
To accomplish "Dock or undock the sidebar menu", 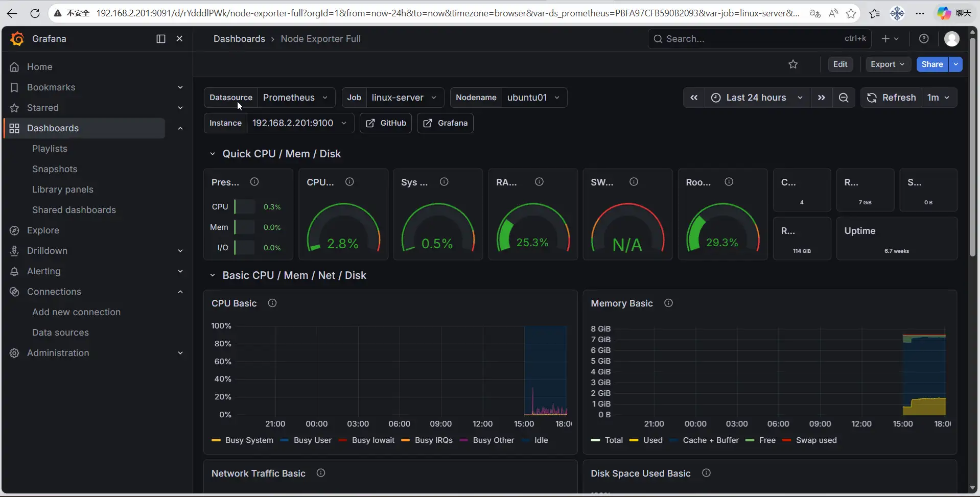I will click(160, 39).
